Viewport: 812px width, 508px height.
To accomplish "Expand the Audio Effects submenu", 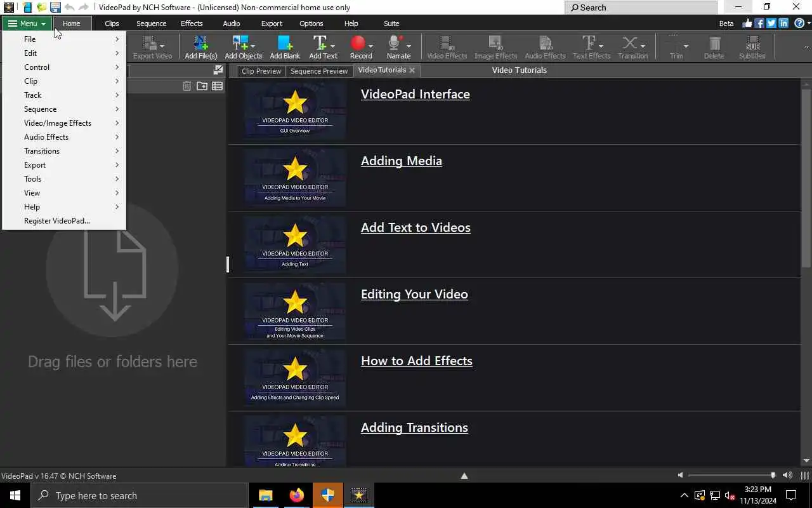I will (64, 137).
